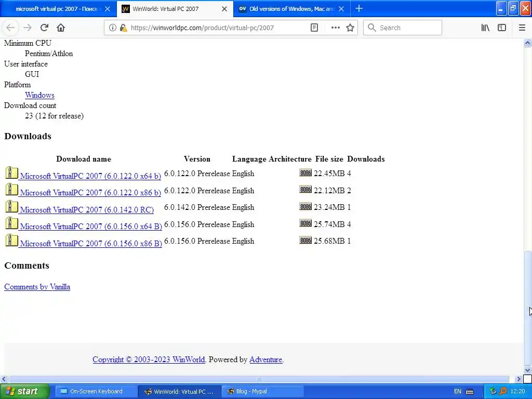
Task: Reload the current page
Action: 44,28
